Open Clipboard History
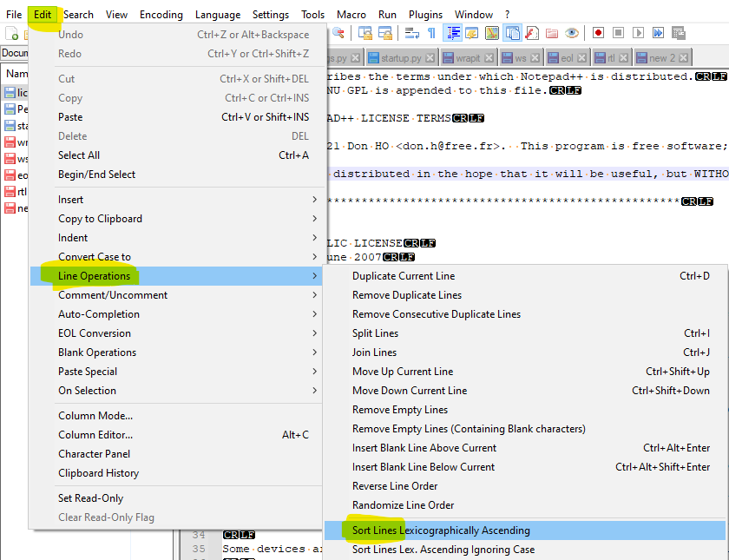 [x=176, y=473]
